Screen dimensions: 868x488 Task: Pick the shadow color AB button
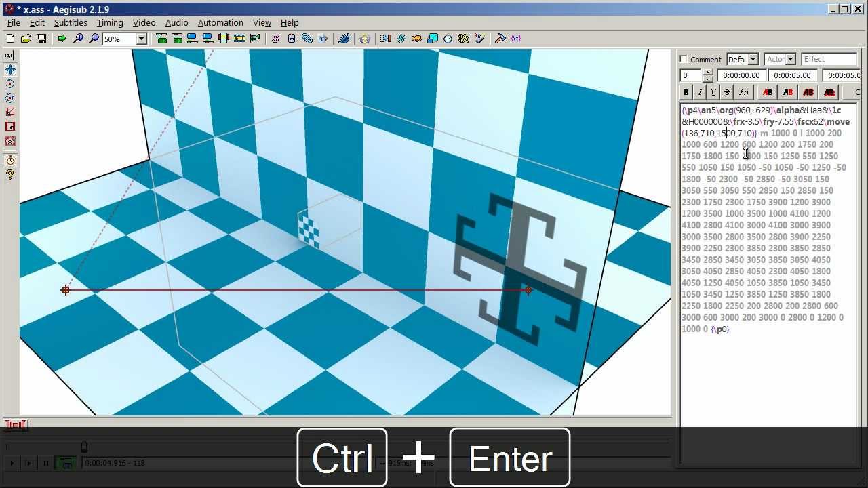click(829, 92)
